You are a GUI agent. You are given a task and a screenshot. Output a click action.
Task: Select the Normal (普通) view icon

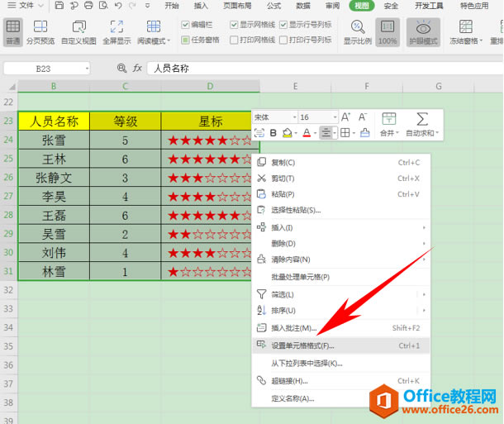pos(13,32)
